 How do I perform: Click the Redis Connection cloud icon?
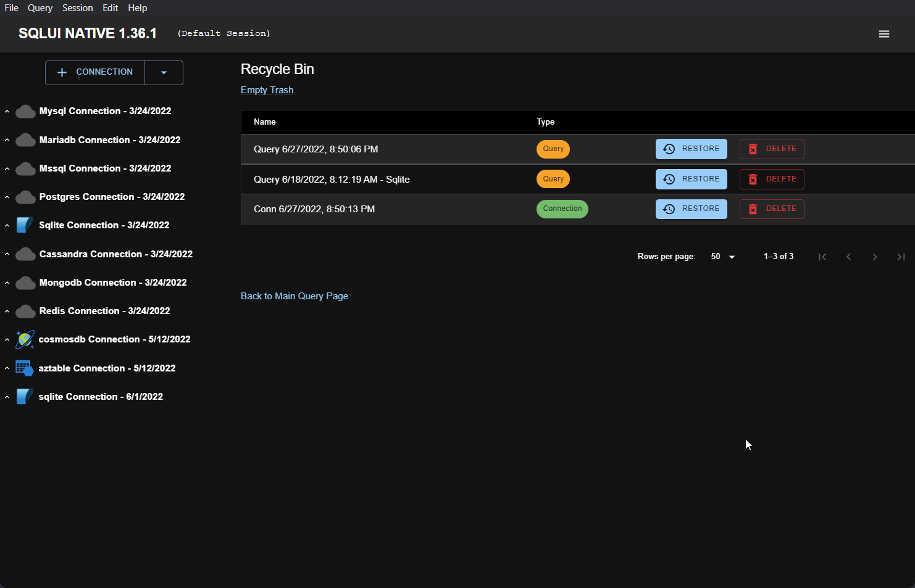tap(25, 311)
